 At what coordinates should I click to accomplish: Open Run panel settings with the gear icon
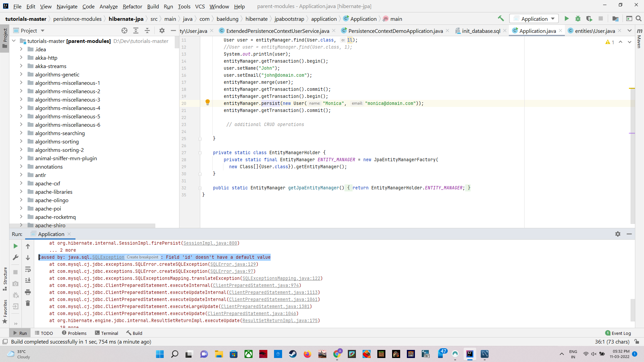618,234
